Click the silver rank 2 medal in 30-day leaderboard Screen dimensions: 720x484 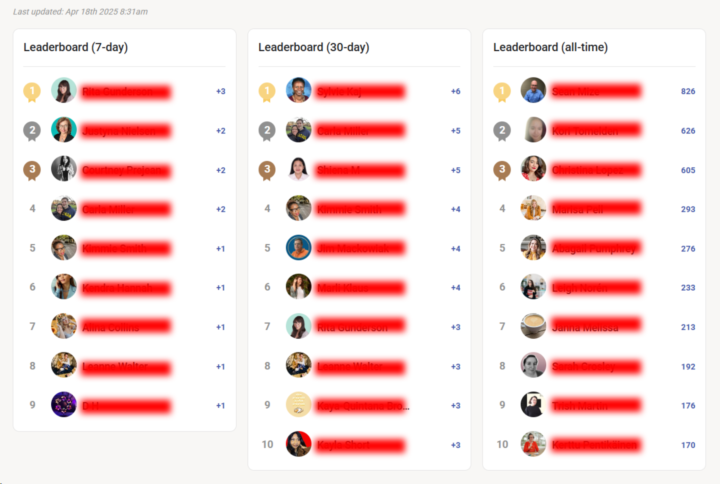click(267, 131)
